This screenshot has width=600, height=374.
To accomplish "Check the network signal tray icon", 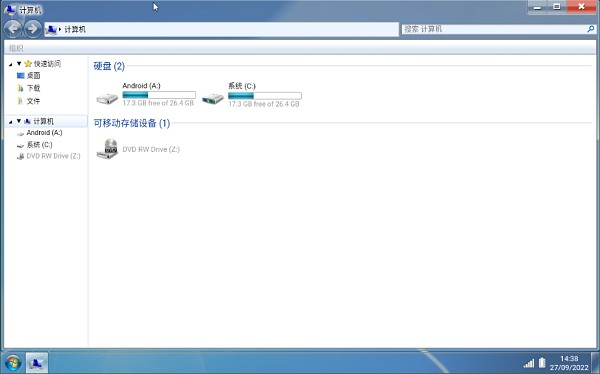I will coord(529,363).
